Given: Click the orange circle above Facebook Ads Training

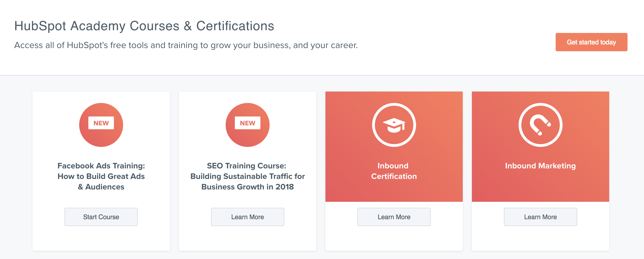Looking at the screenshot, I should pos(101,125).
